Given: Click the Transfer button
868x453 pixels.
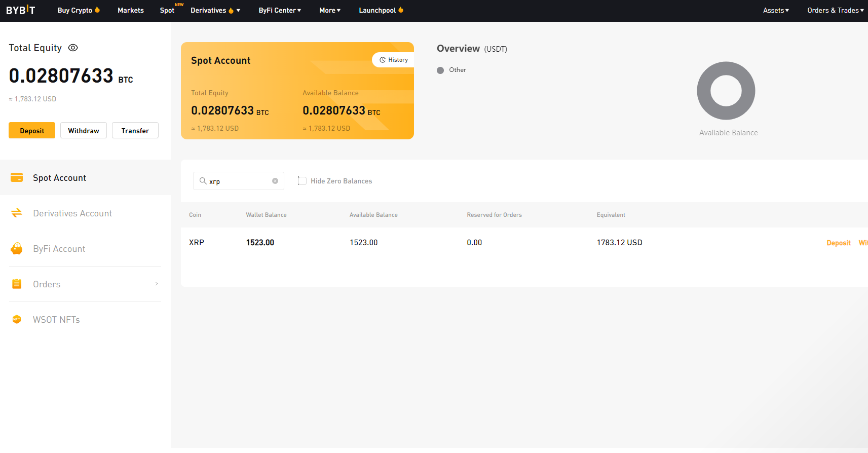Looking at the screenshot, I should click(x=135, y=130).
